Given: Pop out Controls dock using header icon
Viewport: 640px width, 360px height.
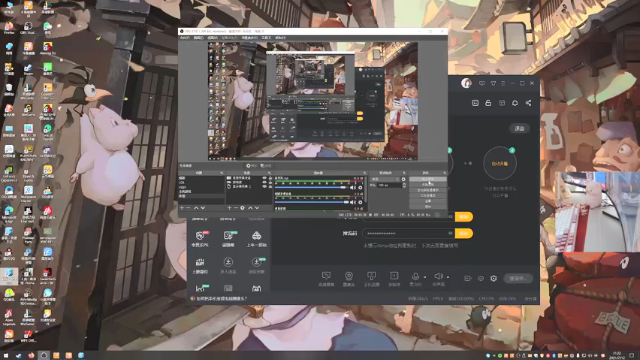Looking at the screenshot, I should coord(444,173).
